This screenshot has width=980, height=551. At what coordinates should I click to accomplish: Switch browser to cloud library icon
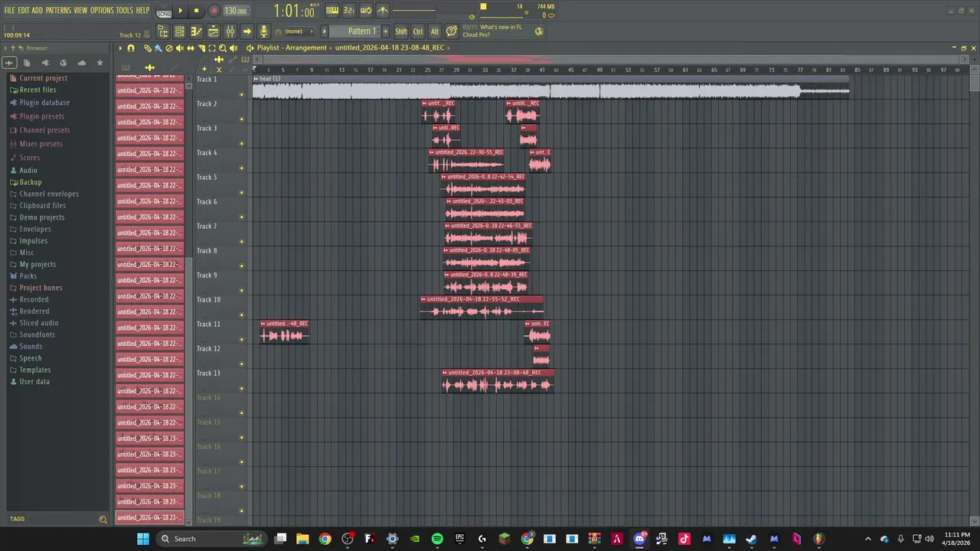pyautogui.click(x=82, y=63)
